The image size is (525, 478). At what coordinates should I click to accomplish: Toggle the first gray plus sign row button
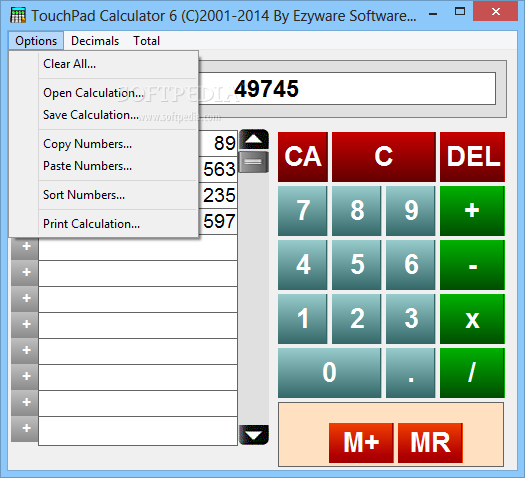click(x=25, y=247)
